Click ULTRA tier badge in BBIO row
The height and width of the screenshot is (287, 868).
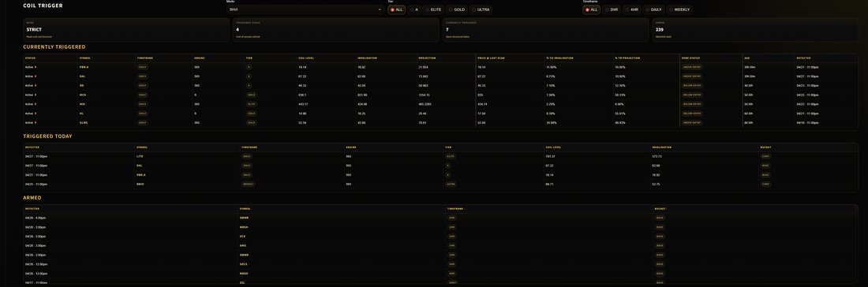coord(451,184)
